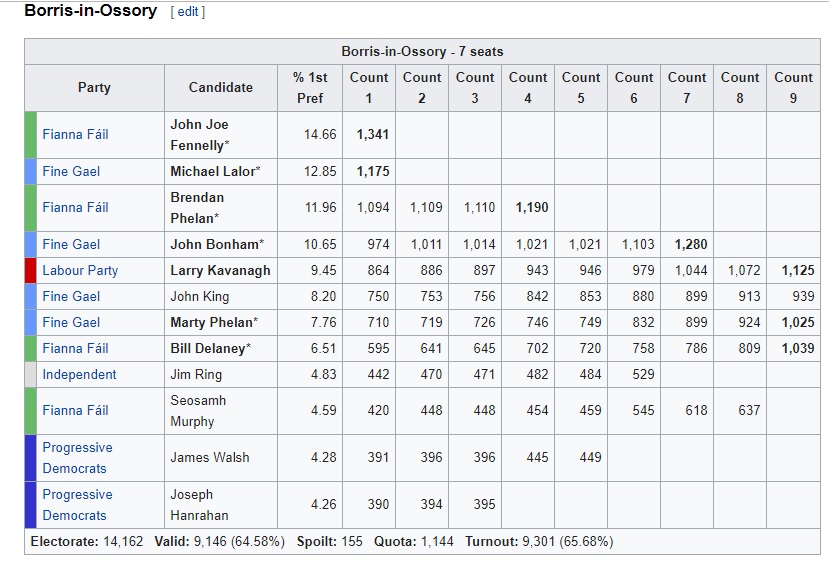Click 395 in Joseph Hanrahan's row
The height and width of the screenshot is (565, 829).
click(x=484, y=505)
